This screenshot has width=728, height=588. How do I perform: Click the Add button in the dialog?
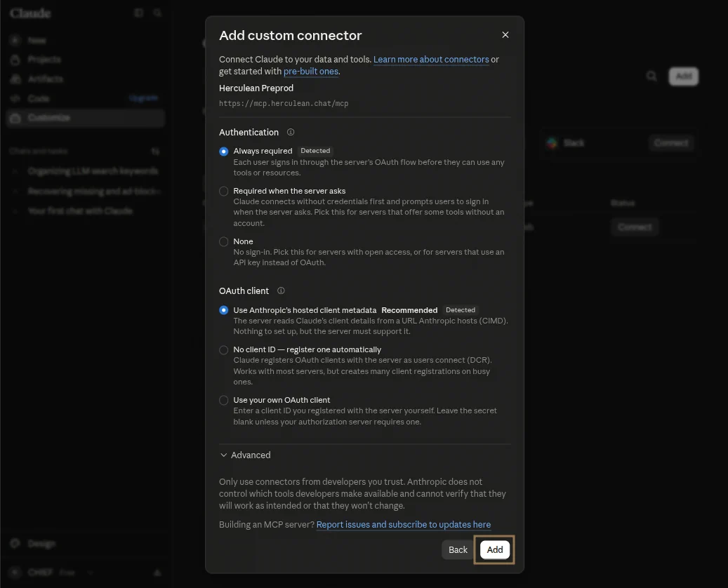pos(494,549)
